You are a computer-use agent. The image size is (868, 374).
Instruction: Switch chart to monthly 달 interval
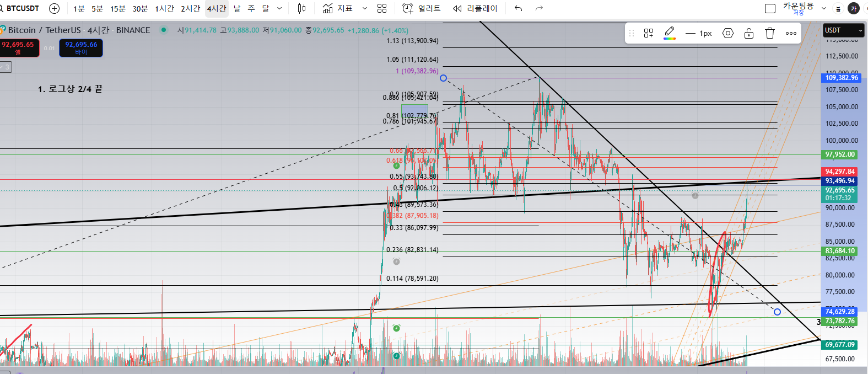(266, 8)
